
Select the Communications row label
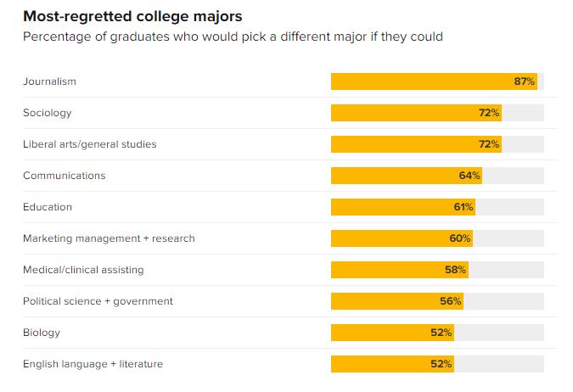pos(65,176)
